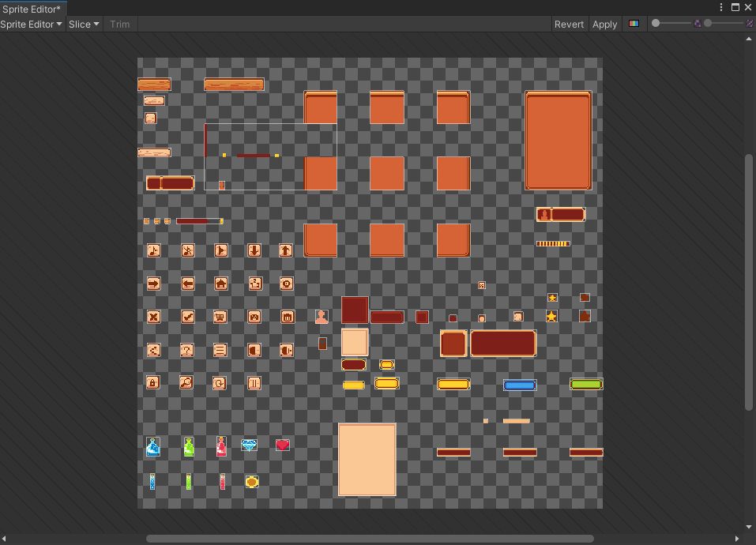Select the checkmark icon sprite

click(187, 317)
